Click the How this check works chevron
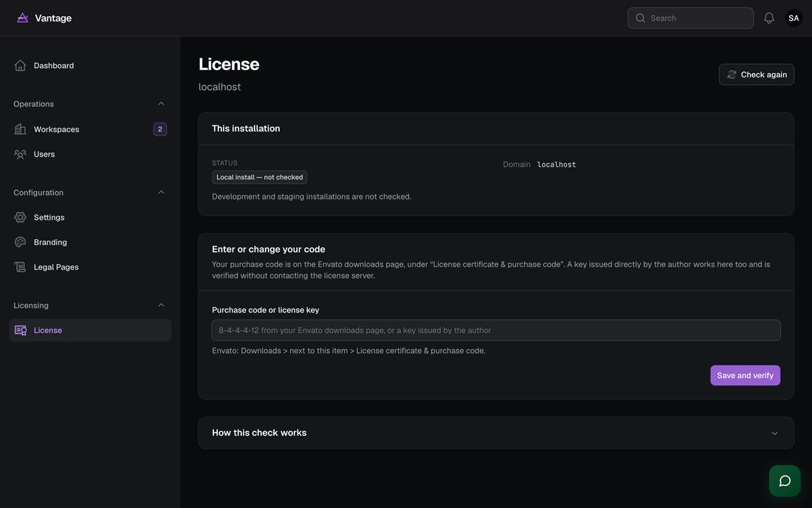812x508 pixels. [774, 433]
